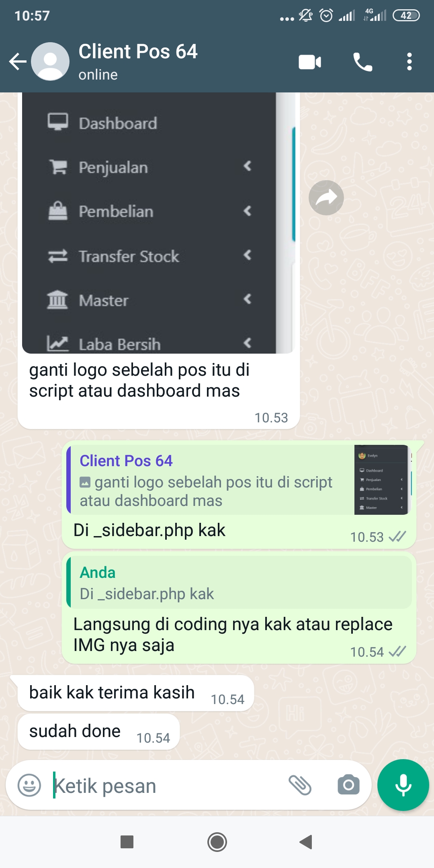434x868 pixels.
Task: Open the camera from message bar
Action: (348, 785)
